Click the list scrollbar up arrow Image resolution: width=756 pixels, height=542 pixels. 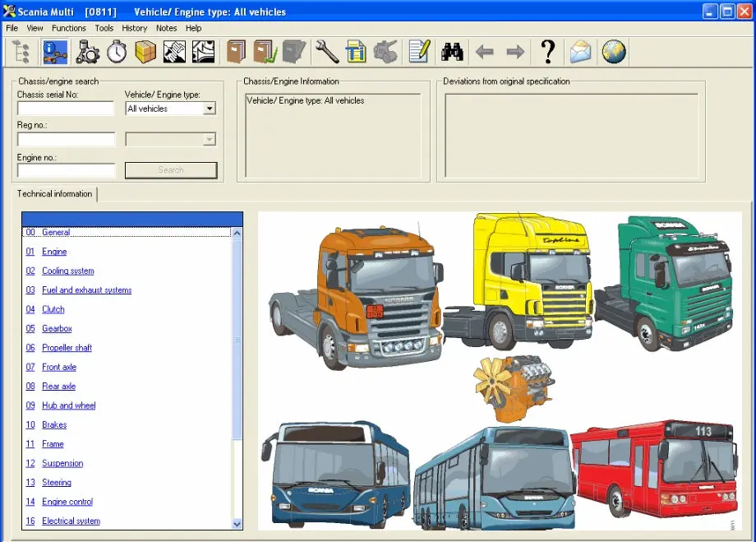click(x=237, y=233)
